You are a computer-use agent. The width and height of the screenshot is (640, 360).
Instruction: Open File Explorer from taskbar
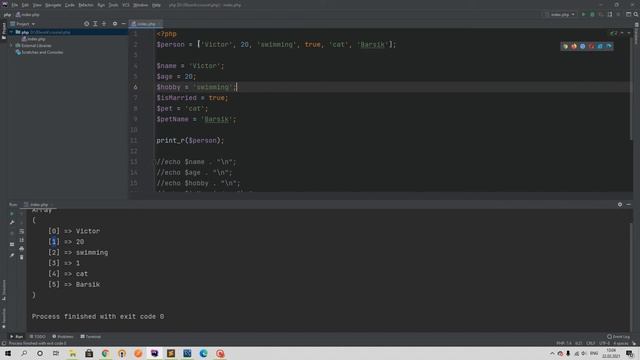(x=72, y=353)
